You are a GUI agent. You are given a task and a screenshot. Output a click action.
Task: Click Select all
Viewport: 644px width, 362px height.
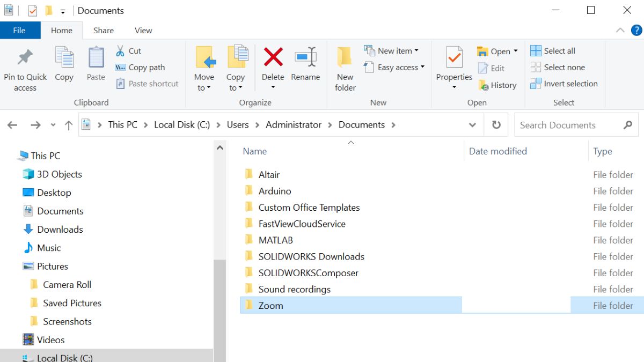(x=553, y=51)
